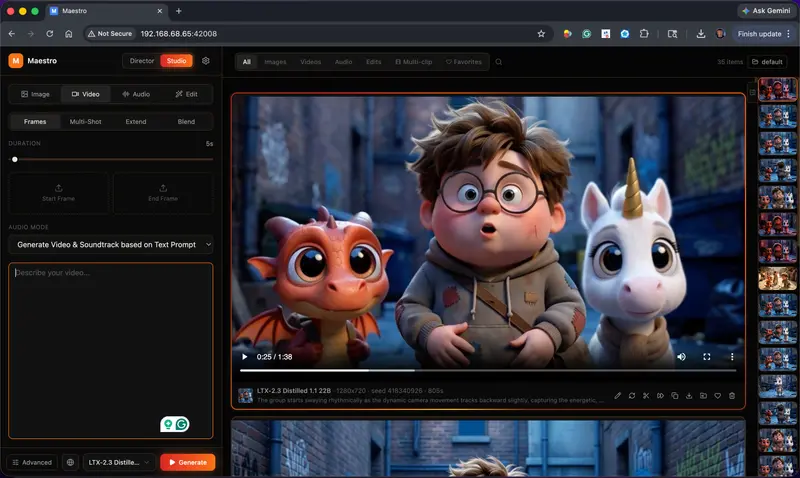The width and height of the screenshot is (800, 478).
Task: Open the Audio Mode dropdown
Action: 110,244
